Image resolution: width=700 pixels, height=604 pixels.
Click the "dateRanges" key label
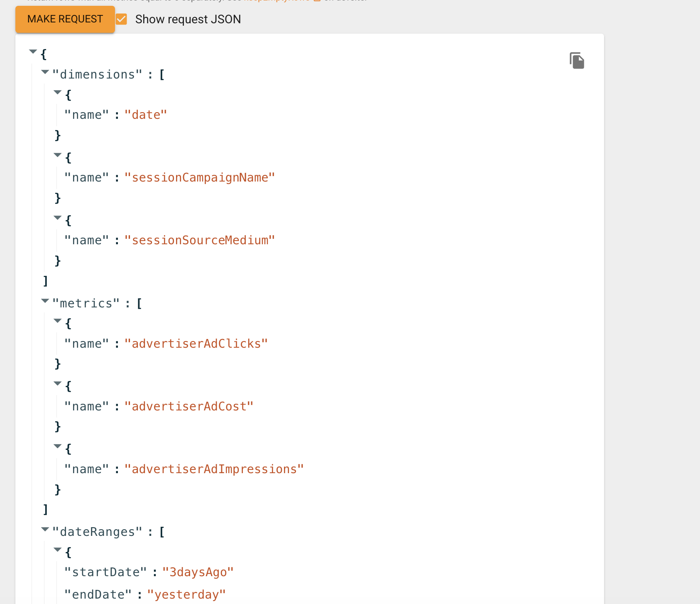98,532
